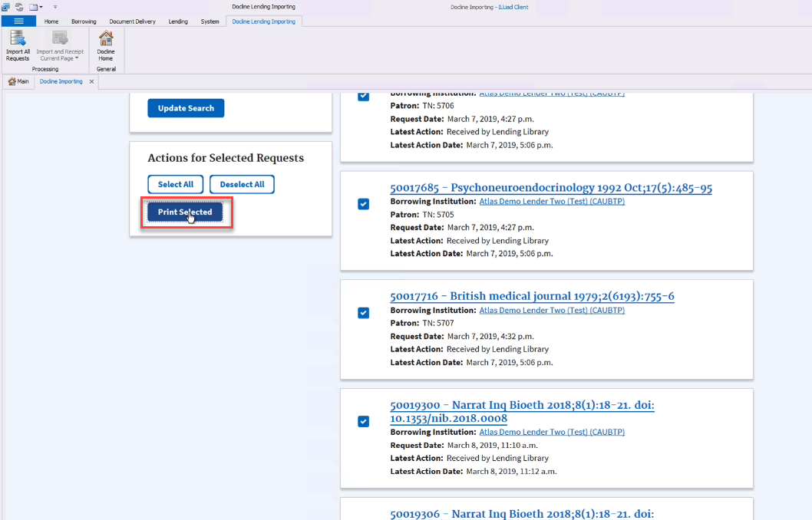Click the Import All Requests icon

click(x=18, y=44)
